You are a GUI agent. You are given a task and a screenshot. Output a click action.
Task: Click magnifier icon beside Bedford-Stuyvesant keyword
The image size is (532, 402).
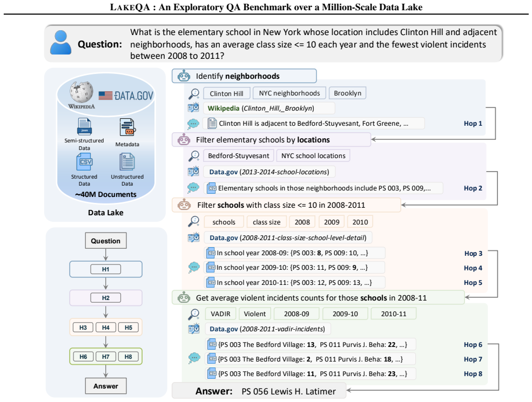[194, 156]
